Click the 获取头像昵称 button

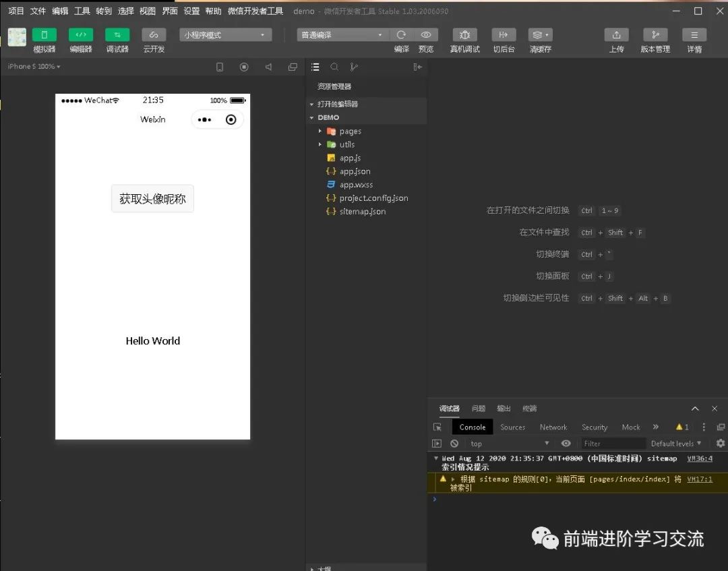(x=152, y=199)
